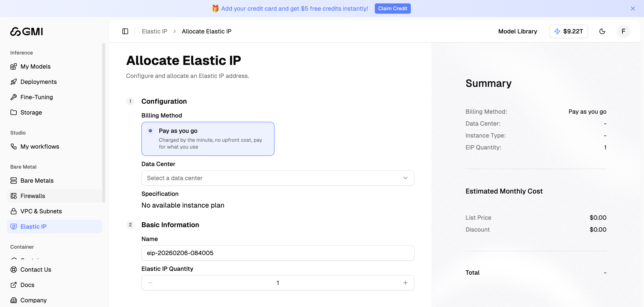This screenshot has width=644, height=307.
Task: Collapse the sidebar with the panel icon
Action: (x=125, y=31)
